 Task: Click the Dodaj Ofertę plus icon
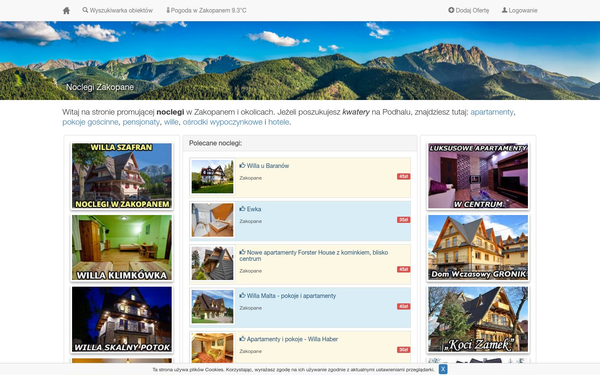pyautogui.click(x=451, y=10)
